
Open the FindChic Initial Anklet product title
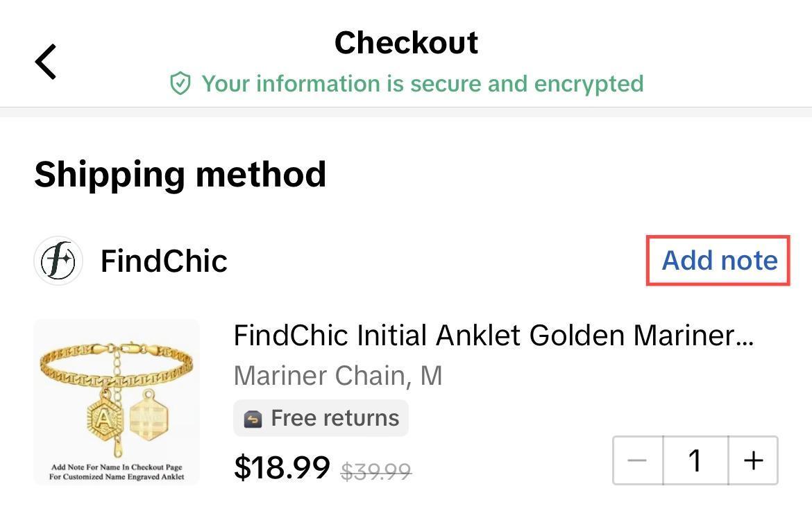(x=493, y=335)
